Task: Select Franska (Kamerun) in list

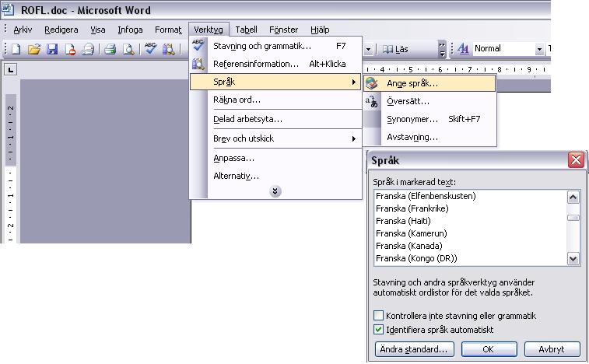Action: pos(471,233)
